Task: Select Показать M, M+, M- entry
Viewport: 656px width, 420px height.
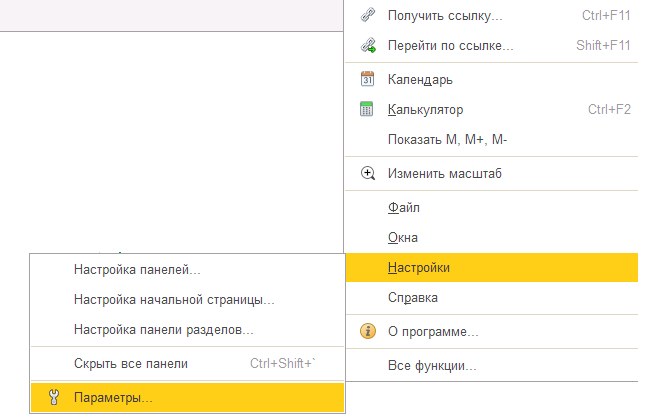Action: coord(492,139)
